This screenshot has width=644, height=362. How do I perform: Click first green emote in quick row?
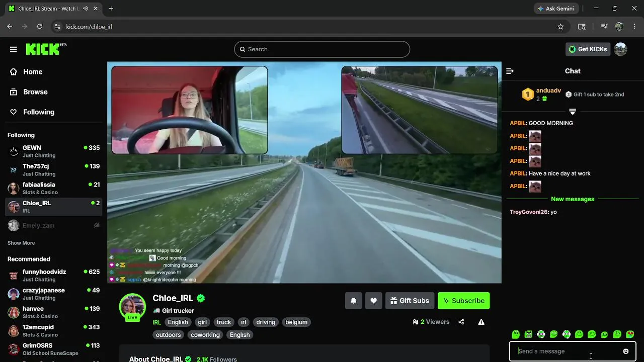516,334
